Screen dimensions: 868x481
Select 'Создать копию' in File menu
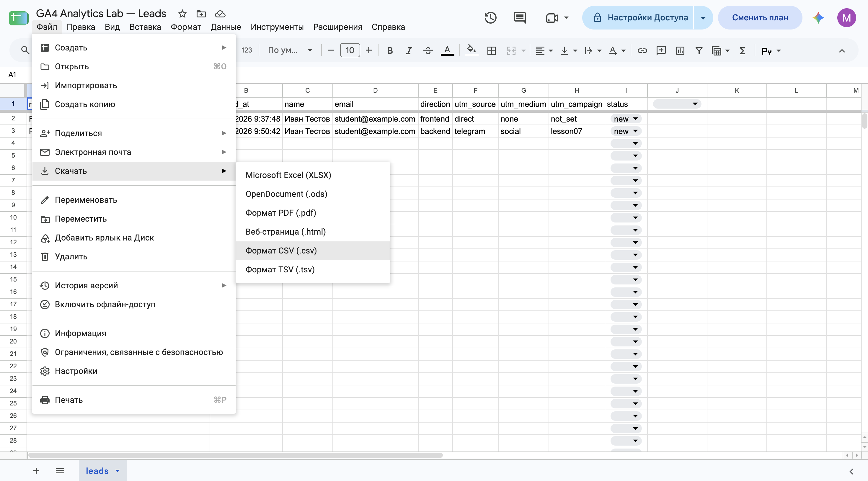click(x=134, y=104)
